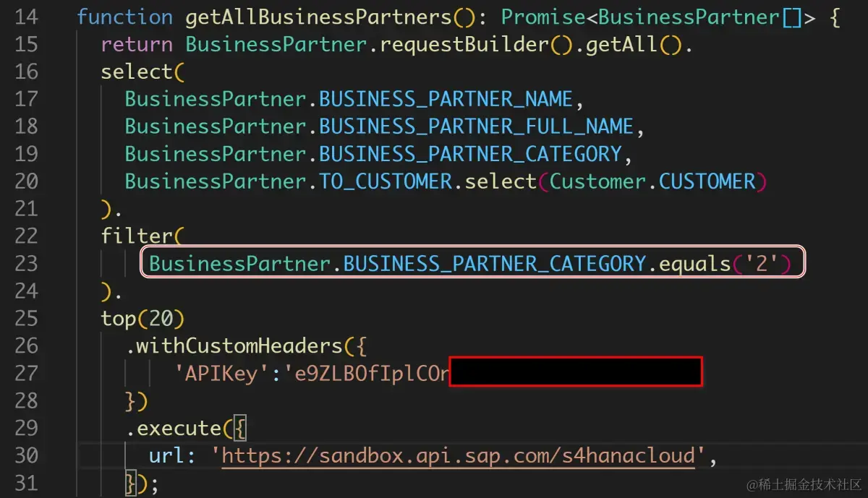
Task: Click 'BusinessPartner[]' generic type on line 14
Action: click(700, 17)
